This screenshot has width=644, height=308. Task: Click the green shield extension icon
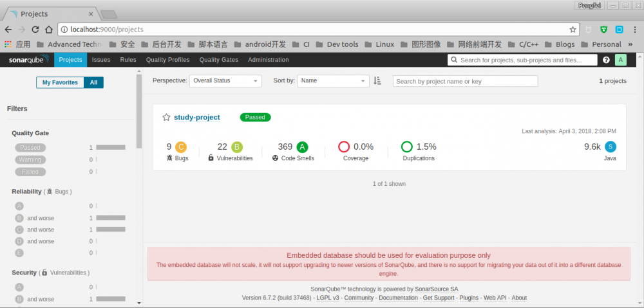pyautogui.click(x=603, y=30)
